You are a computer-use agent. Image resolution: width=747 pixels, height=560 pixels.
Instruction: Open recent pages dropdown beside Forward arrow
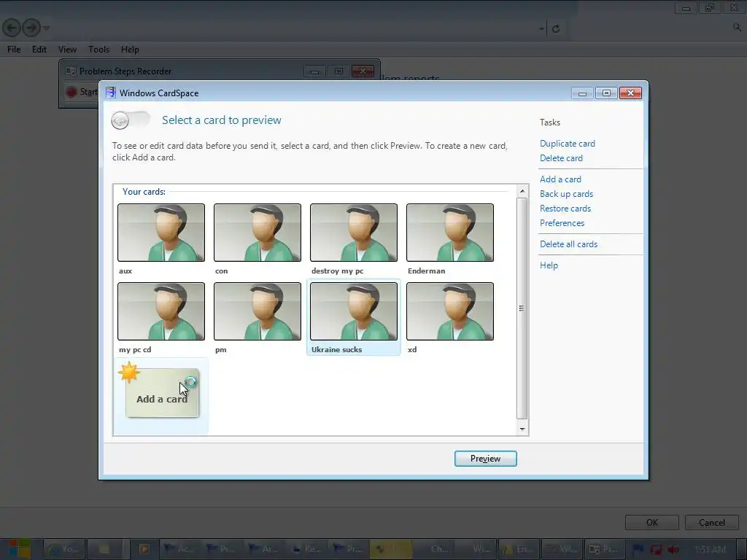(x=46, y=28)
